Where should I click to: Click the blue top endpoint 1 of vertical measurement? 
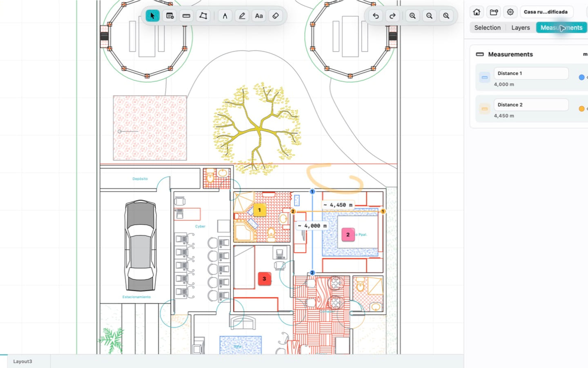(312, 191)
